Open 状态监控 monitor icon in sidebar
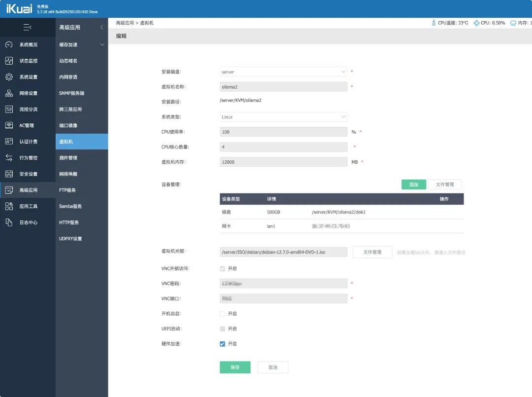The width and height of the screenshot is (532, 397). [9, 61]
